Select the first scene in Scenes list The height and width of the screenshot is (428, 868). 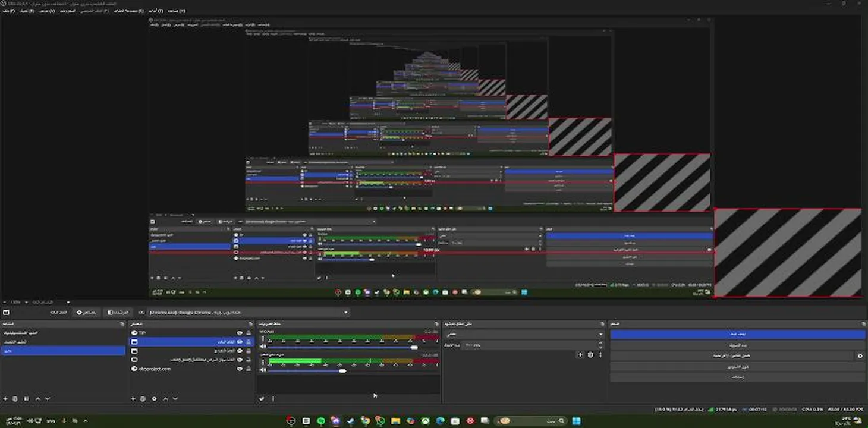coord(63,333)
